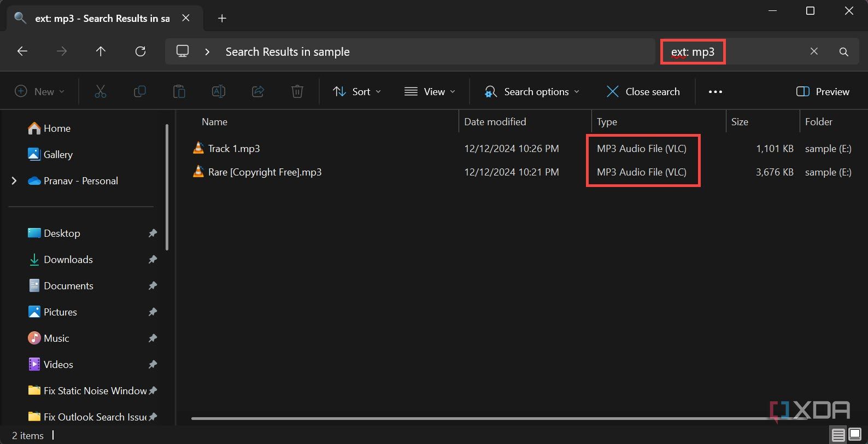The width and height of the screenshot is (868, 444).
Task: Open a new tab with plus button
Action: pyautogui.click(x=222, y=19)
